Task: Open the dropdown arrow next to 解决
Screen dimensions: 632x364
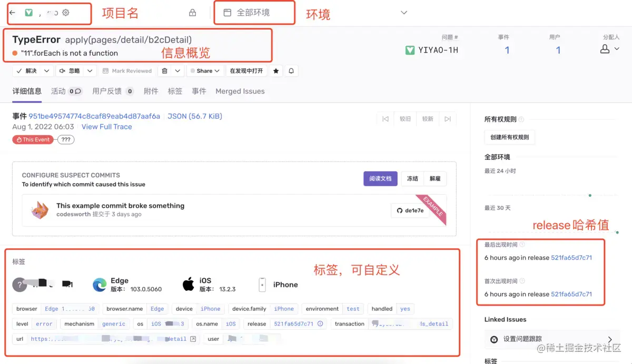Action: click(x=46, y=70)
